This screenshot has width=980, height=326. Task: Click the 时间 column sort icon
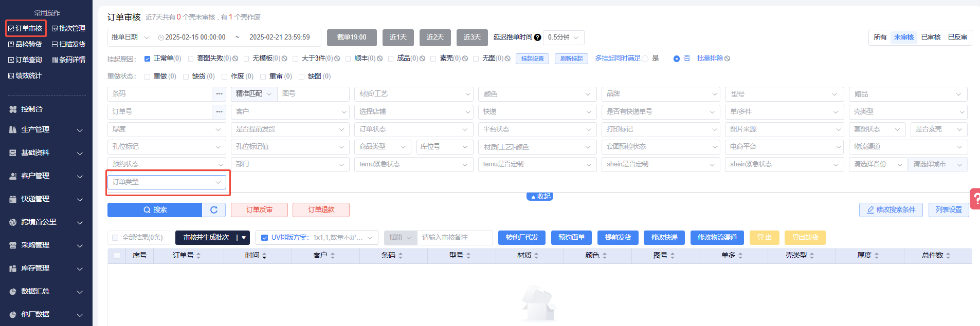click(x=264, y=256)
